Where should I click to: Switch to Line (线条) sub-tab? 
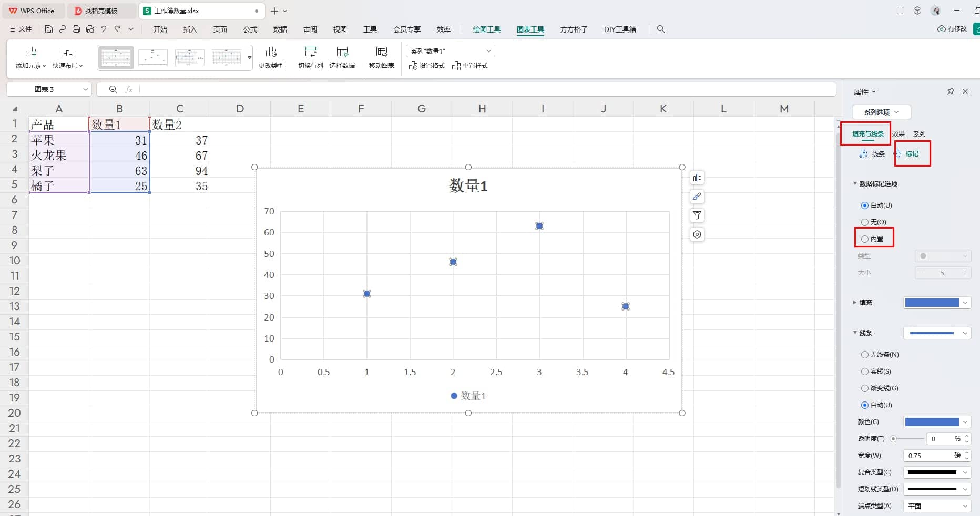point(872,154)
